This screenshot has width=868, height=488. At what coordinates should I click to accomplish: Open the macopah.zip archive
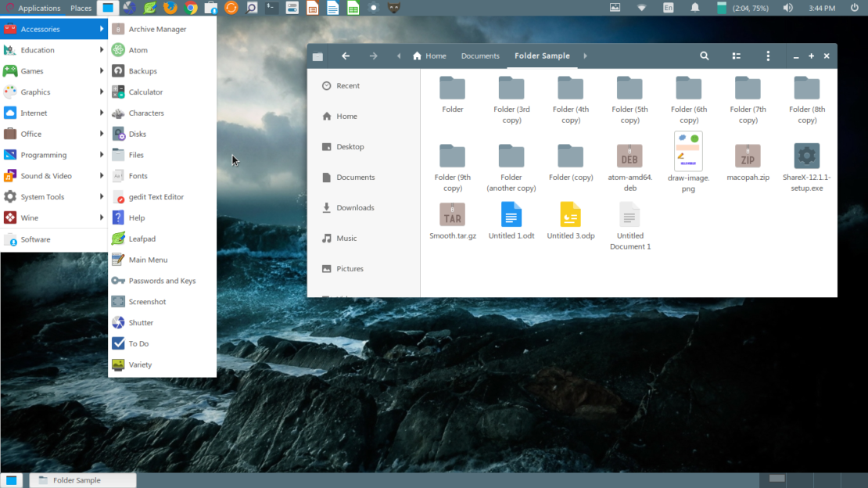coord(748,156)
